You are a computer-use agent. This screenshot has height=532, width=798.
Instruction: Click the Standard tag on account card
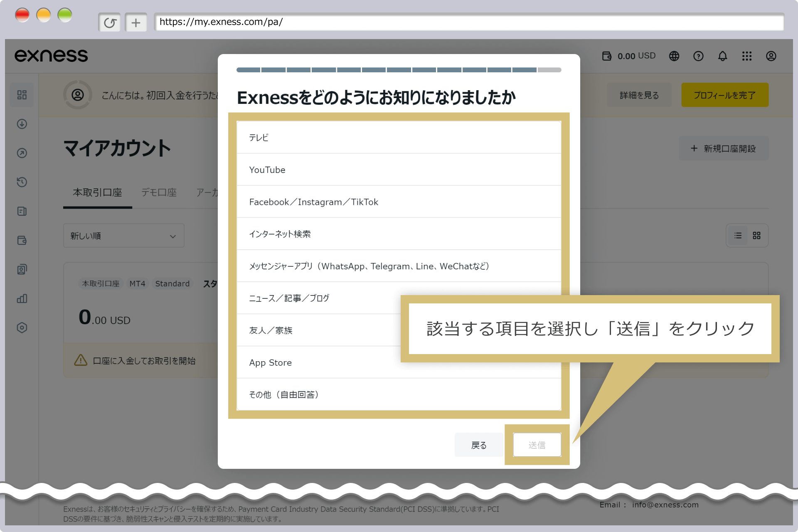(172, 283)
